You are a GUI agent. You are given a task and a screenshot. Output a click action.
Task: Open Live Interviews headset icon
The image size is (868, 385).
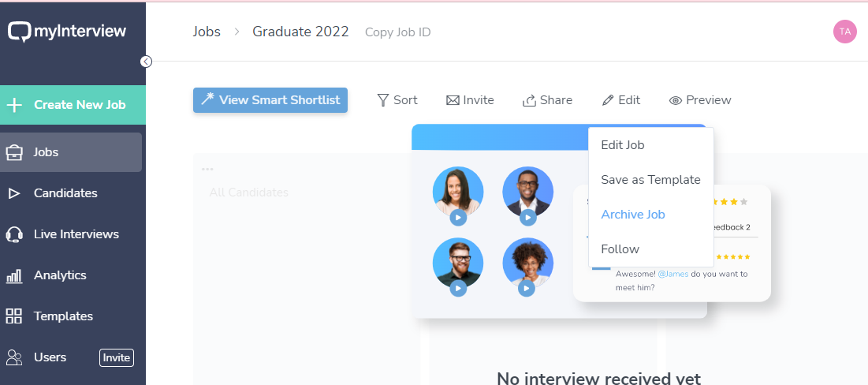[14, 234]
